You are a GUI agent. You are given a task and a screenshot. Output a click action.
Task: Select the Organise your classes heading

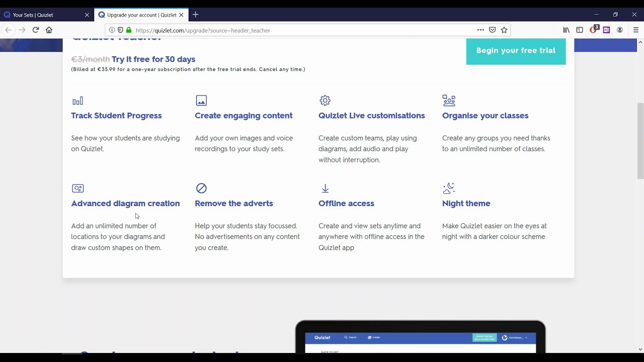click(x=485, y=116)
